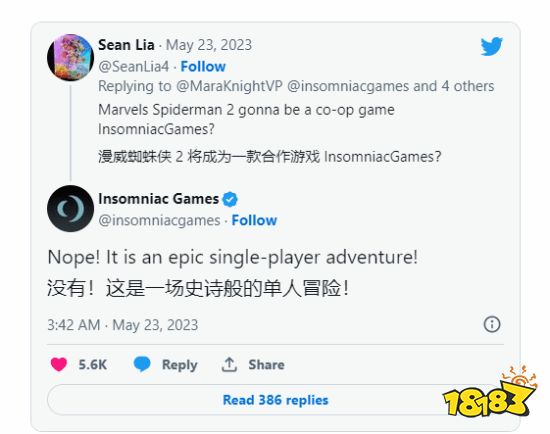Click the blue reply speech bubble icon
This screenshot has height=434, width=550.
[x=142, y=364]
